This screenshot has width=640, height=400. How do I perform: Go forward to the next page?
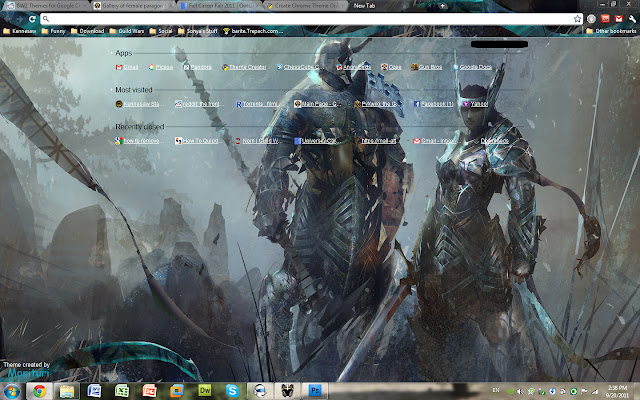coord(19,19)
